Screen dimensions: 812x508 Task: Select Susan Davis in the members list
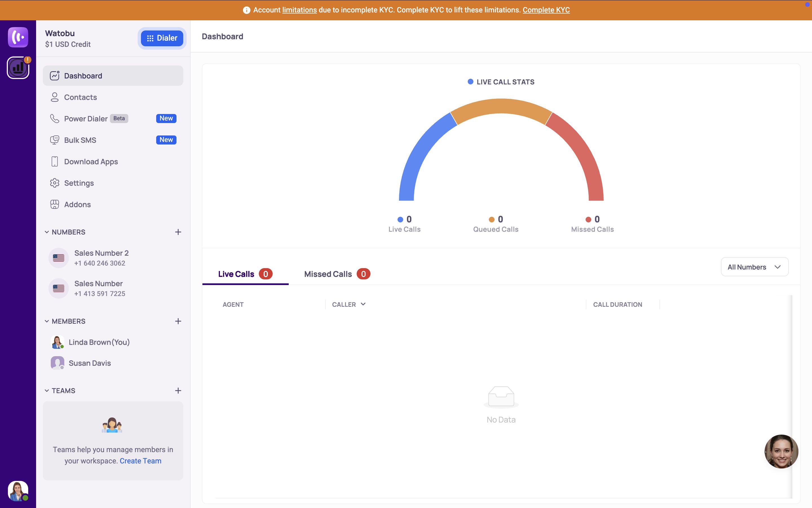pyautogui.click(x=113, y=363)
